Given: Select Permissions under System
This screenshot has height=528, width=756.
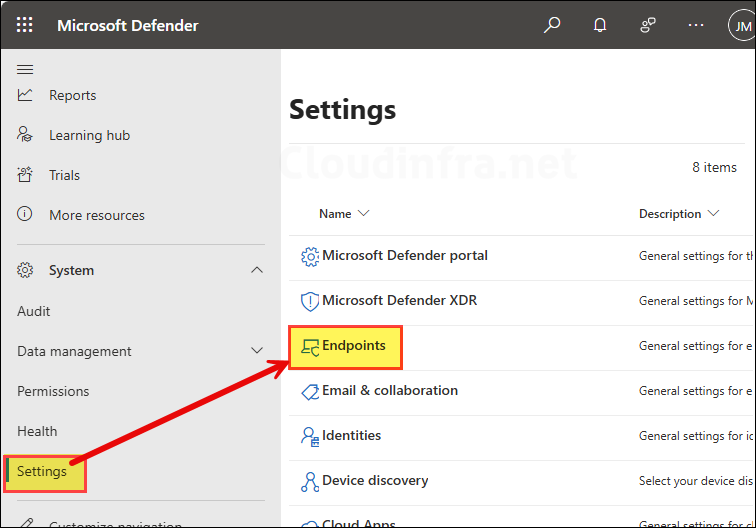Looking at the screenshot, I should point(53,391).
